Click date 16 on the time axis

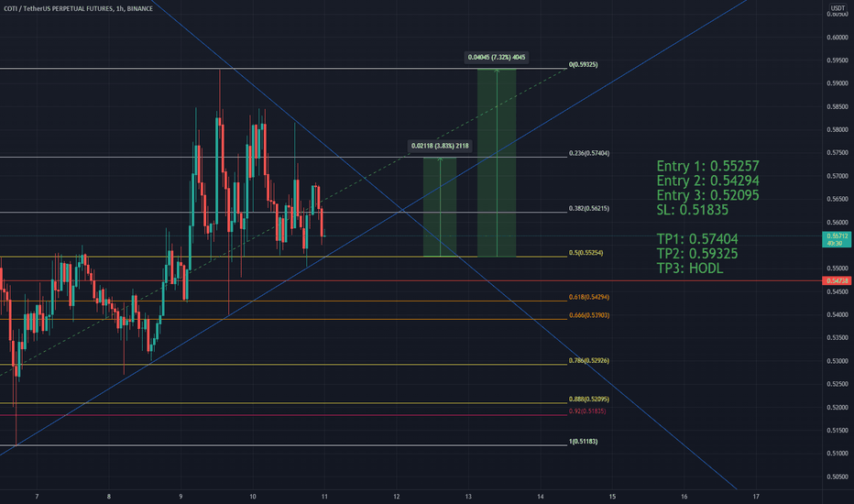coord(684,497)
